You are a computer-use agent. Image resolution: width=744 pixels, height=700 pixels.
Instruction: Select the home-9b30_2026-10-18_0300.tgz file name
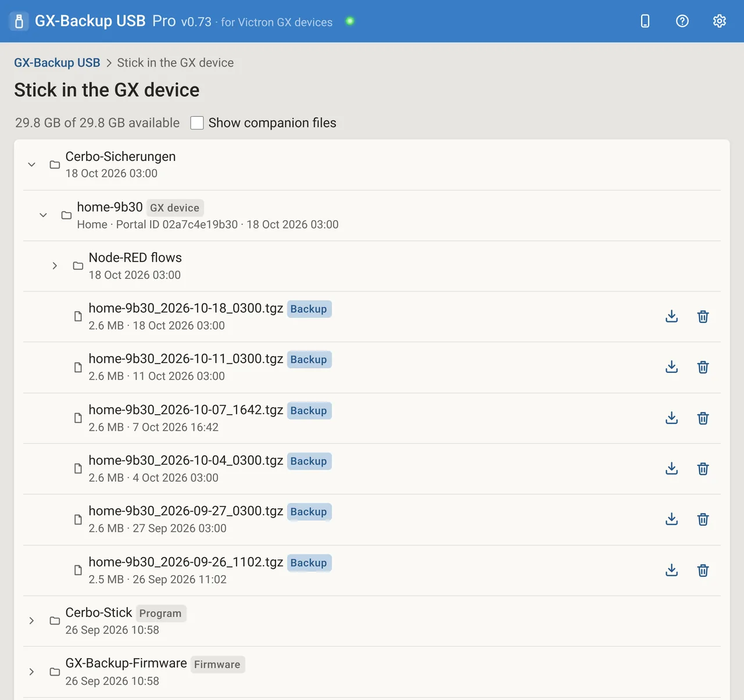click(186, 308)
